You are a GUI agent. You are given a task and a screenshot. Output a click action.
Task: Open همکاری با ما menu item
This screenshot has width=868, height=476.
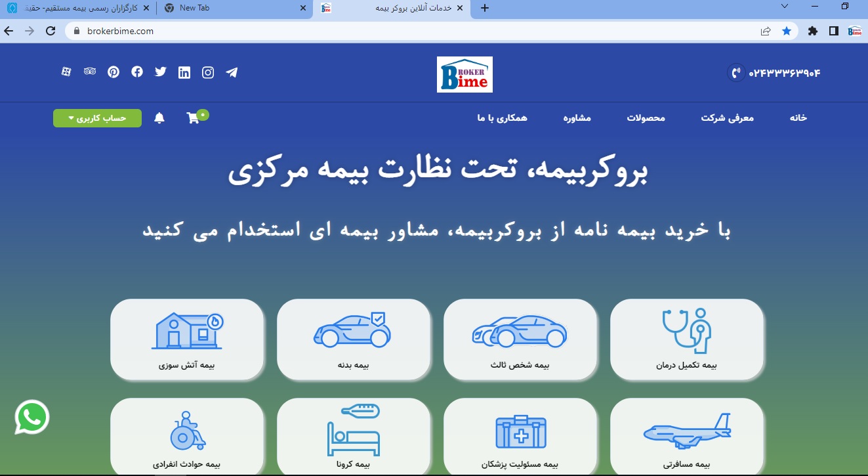point(503,118)
